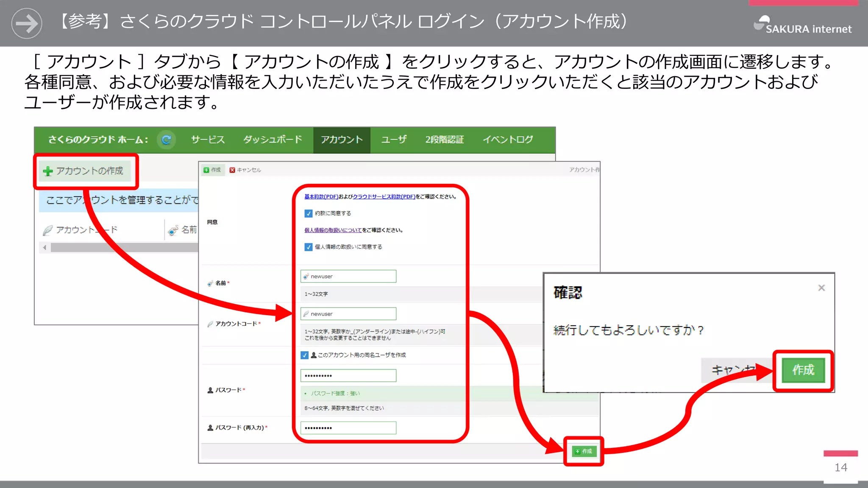Click the さくらのクラウド ホーム label
The height and width of the screenshot is (488, 868).
98,139
